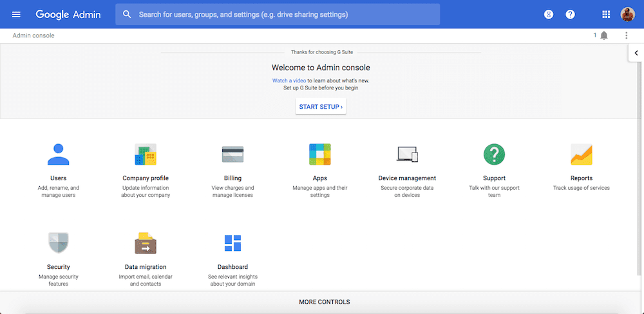Click the 'Welcome to Admin console' heading
Image resolution: width=644 pixels, height=314 pixels.
(x=321, y=68)
